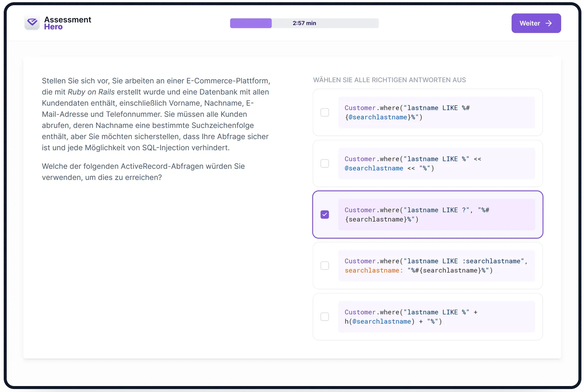
Task: Click the "Wählen Sie alle richtigen Antworten aus" heading
Action: coord(389,80)
